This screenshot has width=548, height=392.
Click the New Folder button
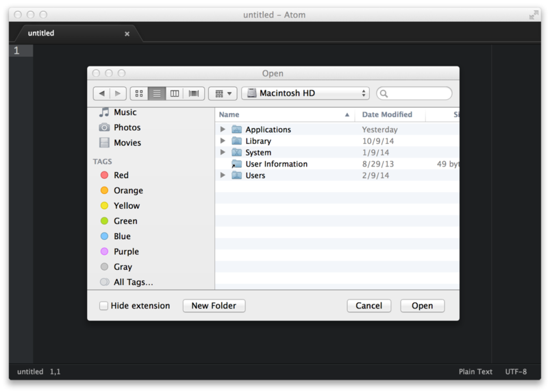[214, 306]
